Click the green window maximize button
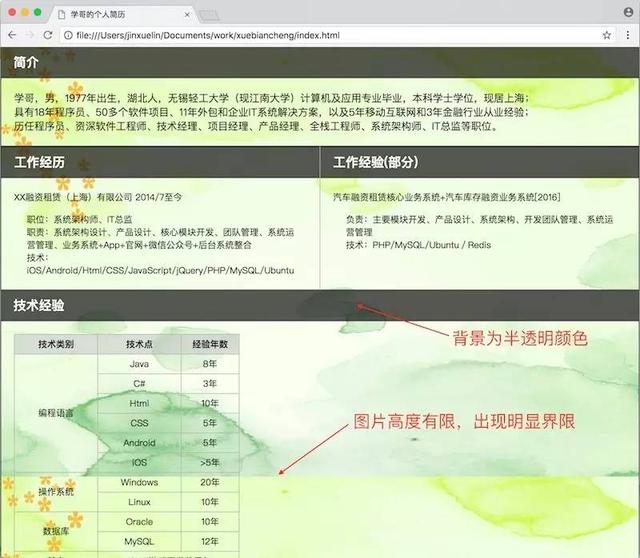 [38, 12]
